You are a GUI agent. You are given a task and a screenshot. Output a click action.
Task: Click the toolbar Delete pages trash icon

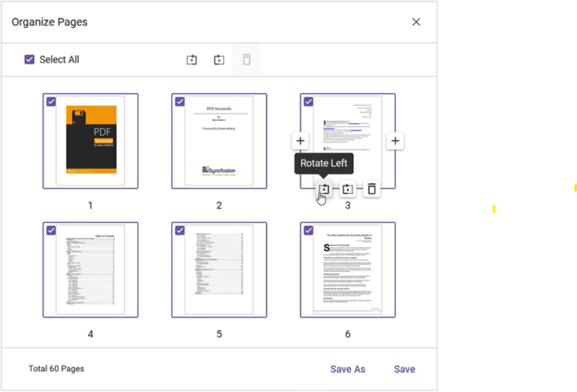[x=246, y=59]
